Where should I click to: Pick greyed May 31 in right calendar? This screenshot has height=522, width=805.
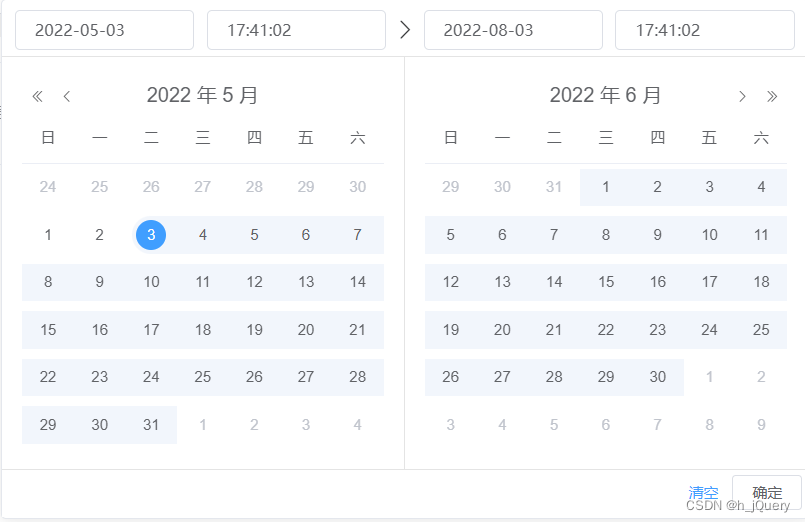pos(554,187)
